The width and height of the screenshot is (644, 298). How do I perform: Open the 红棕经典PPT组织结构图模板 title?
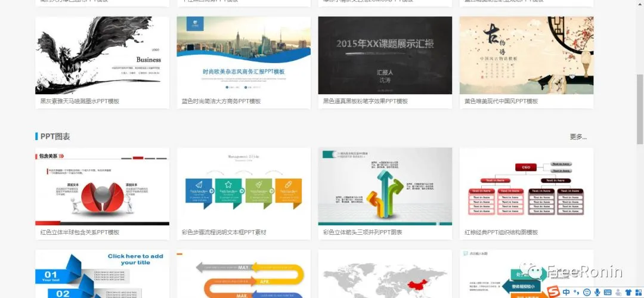[x=501, y=232]
